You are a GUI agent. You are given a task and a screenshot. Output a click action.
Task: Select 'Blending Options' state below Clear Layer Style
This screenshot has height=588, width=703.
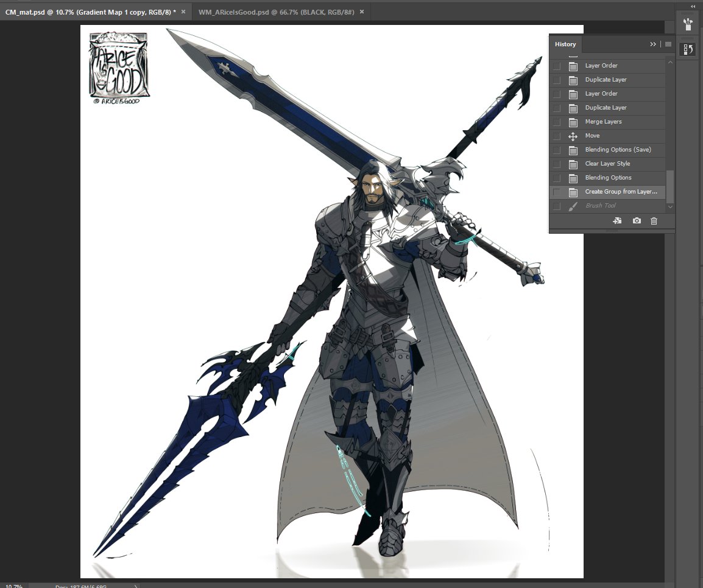pos(607,178)
